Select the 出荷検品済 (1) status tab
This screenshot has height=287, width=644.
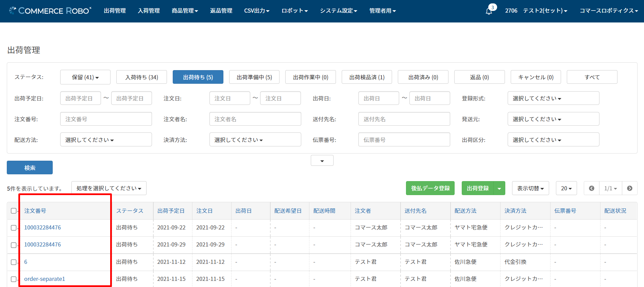point(367,77)
